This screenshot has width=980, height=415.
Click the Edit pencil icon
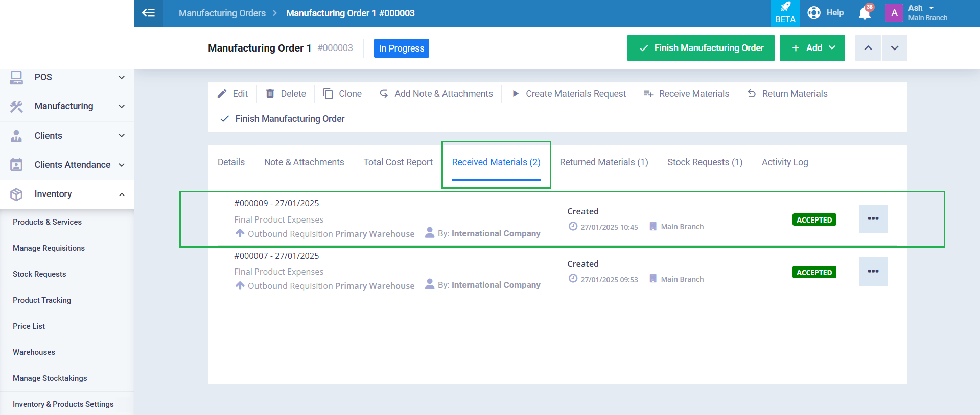(x=222, y=94)
